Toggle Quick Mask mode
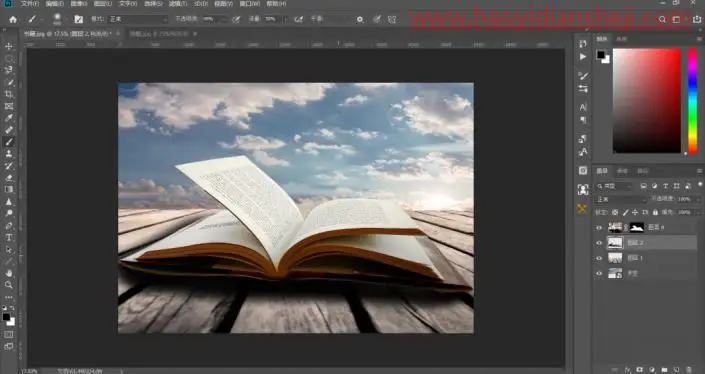This screenshot has width=705, height=374. tap(9, 334)
